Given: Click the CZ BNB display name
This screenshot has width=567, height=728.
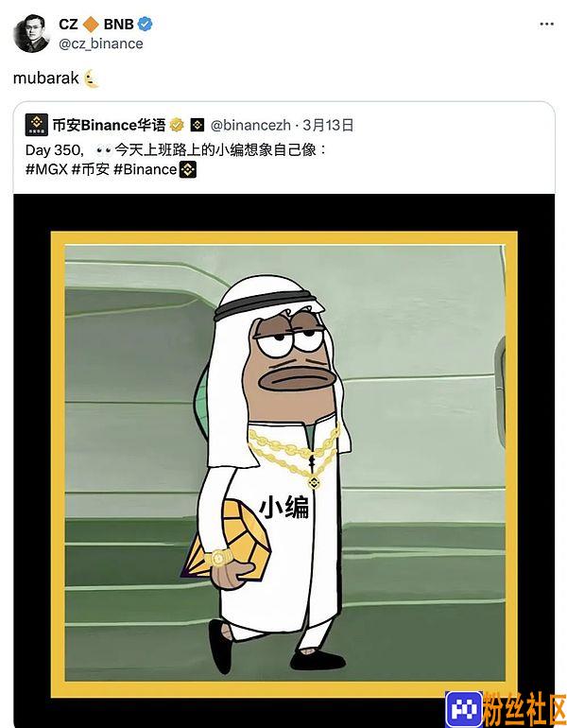Looking at the screenshot, I should pos(96,25).
